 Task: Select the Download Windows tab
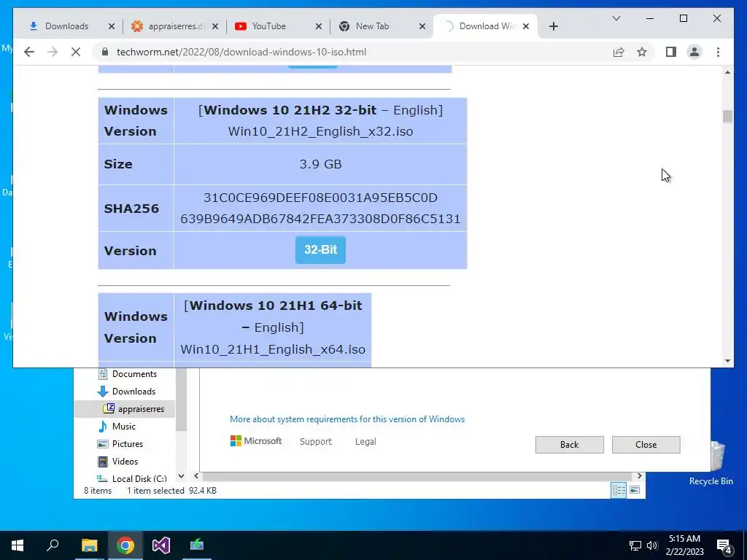pos(485,26)
